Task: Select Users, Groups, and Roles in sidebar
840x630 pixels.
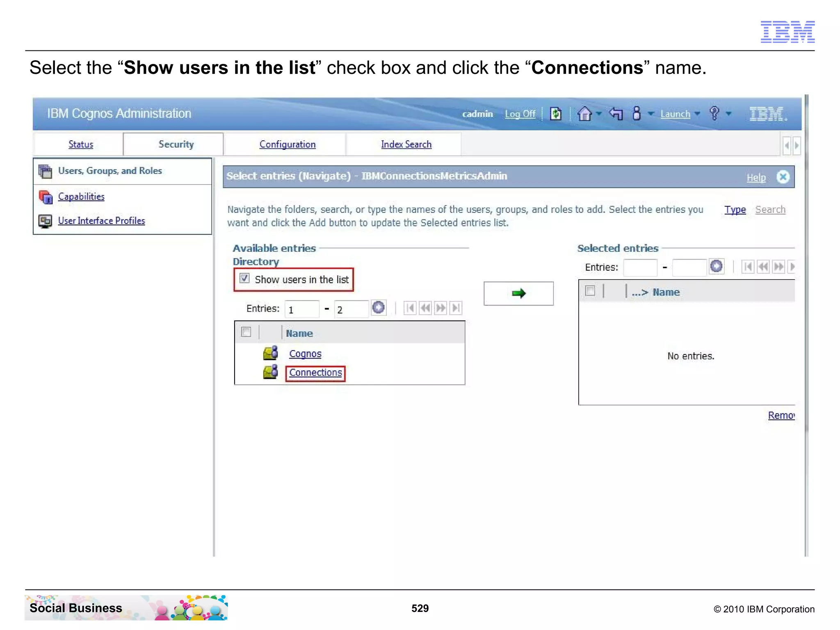Action: pos(110,171)
